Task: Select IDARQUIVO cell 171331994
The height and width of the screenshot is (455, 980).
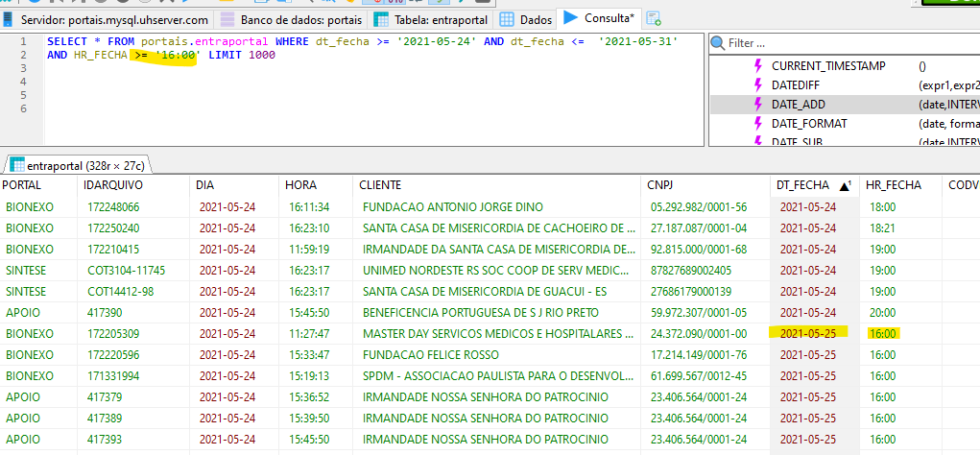Action: tap(134, 376)
